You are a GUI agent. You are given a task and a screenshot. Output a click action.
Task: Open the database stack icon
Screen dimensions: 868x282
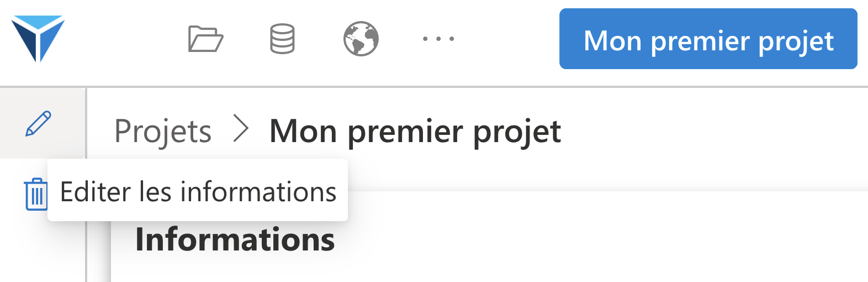pos(282,39)
